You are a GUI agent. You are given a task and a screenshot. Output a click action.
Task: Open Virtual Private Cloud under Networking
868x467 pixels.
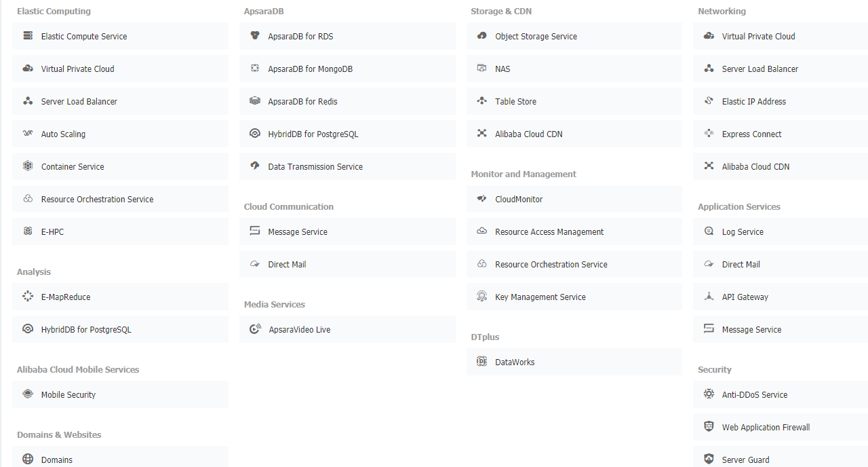[781, 36]
